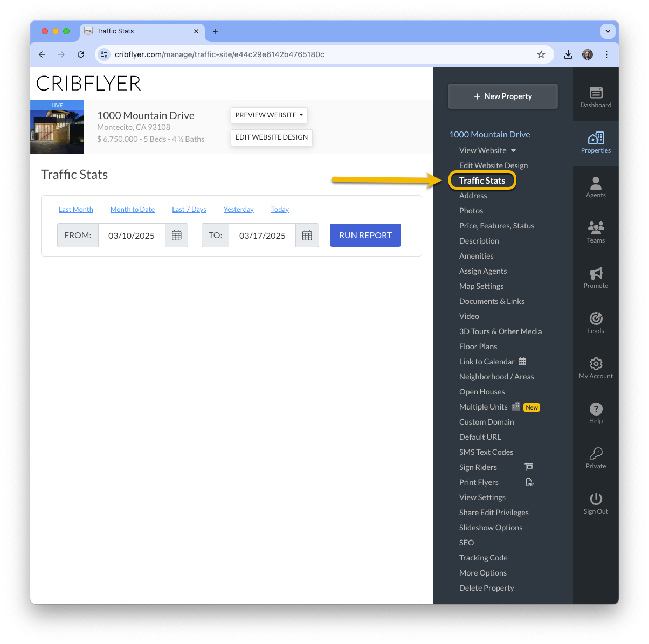Open Amenities menu item
This screenshot has height=644, width=649.
click(477, 256)
